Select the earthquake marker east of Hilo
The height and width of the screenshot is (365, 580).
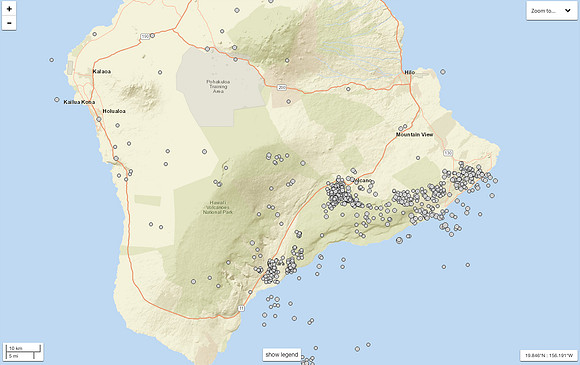[443, 72]
